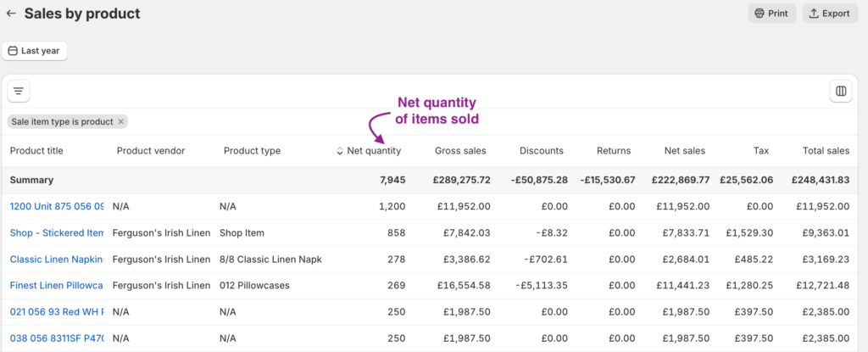Click the gross sales value £16,554.58
The image size is (868, 352).
464,286
